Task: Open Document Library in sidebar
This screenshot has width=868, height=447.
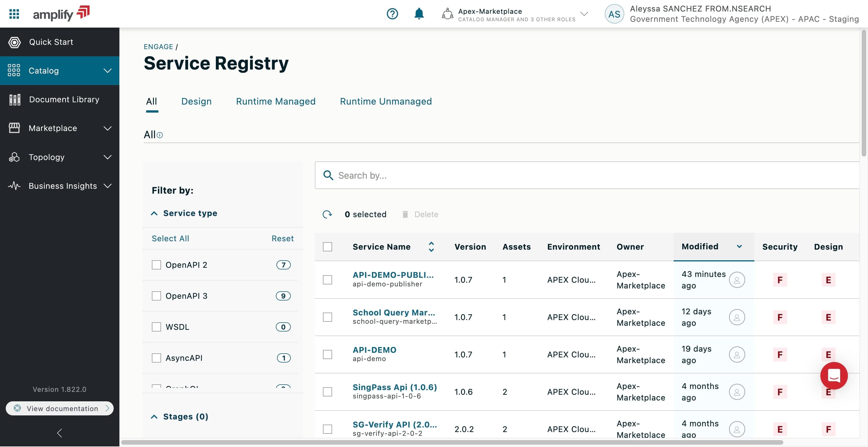Action: coord(60,99)
